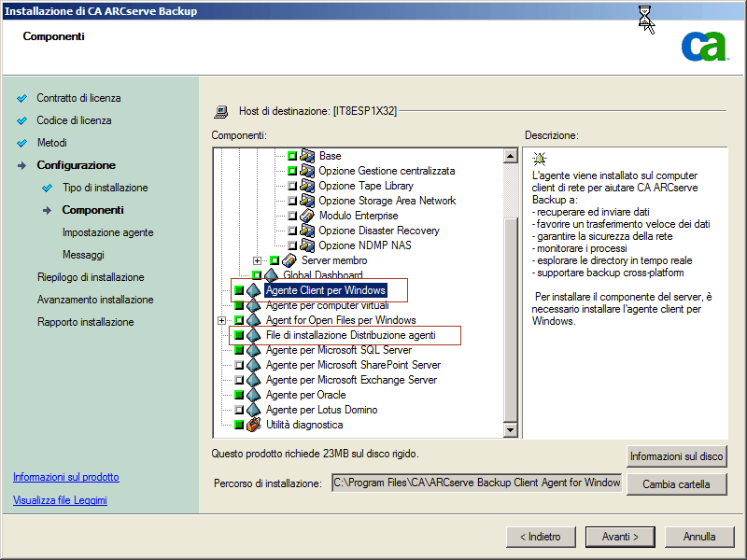Viewport: 747px width, 560px height.
Task: Go to Metodi step
Action: click(52, 143)
